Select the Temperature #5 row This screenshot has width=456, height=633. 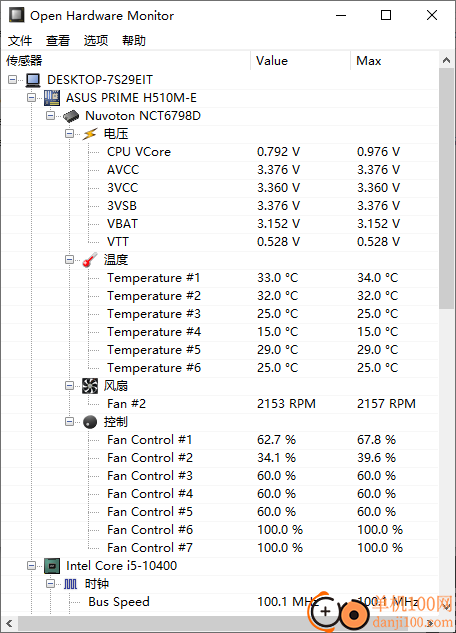(220, 350)
